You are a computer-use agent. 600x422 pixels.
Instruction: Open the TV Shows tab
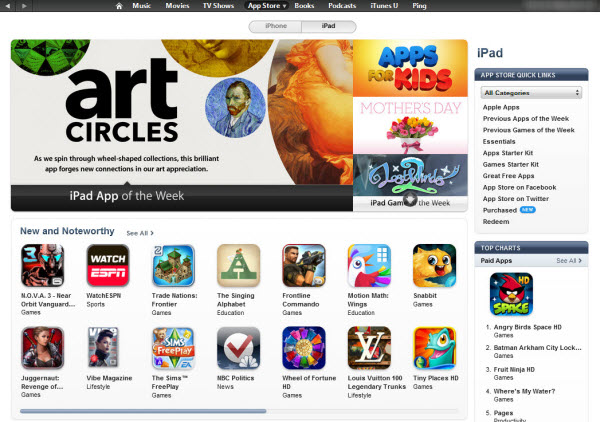pos(218,6)
